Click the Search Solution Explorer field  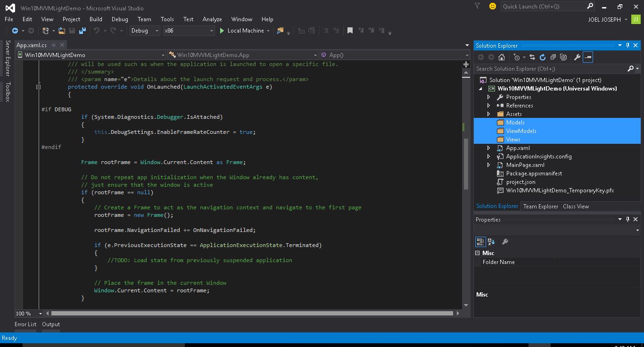pyautogui.click(x=551, y=69)
